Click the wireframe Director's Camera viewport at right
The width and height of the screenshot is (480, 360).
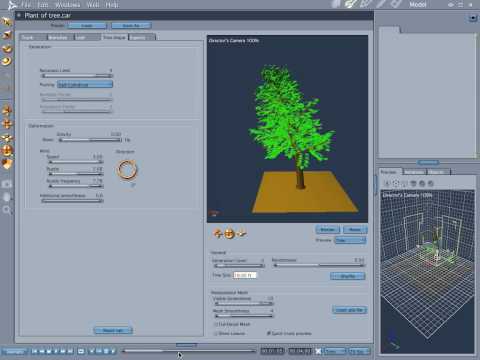[427, 272]
